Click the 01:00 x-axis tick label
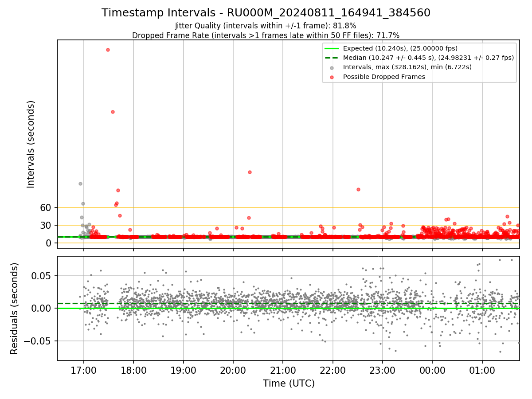The height and width of the screenshot is (399, 532). pos(482,370)
